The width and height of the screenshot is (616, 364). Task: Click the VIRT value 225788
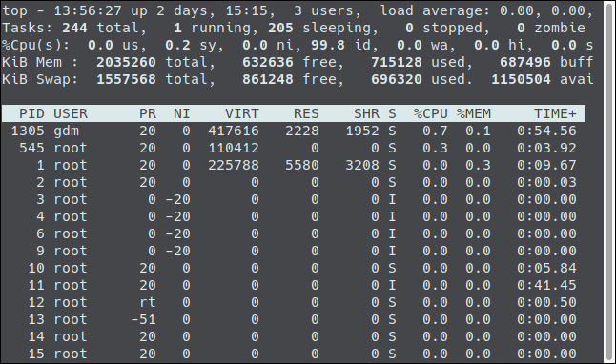234,165
